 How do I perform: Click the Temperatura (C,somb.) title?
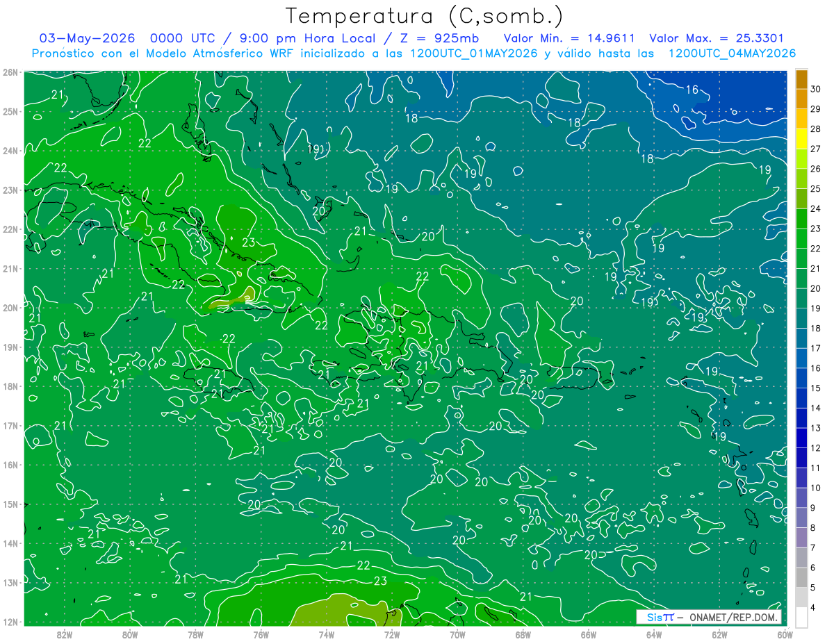pos(425,15)
